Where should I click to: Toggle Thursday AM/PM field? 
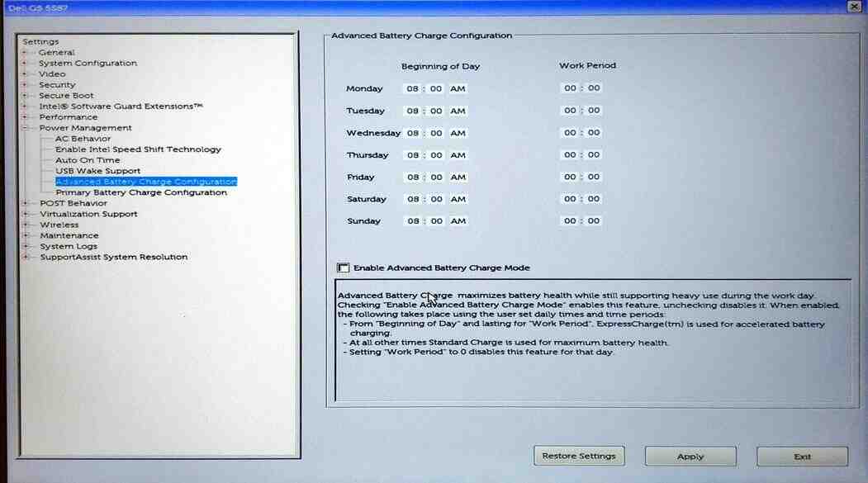[458, 155]
